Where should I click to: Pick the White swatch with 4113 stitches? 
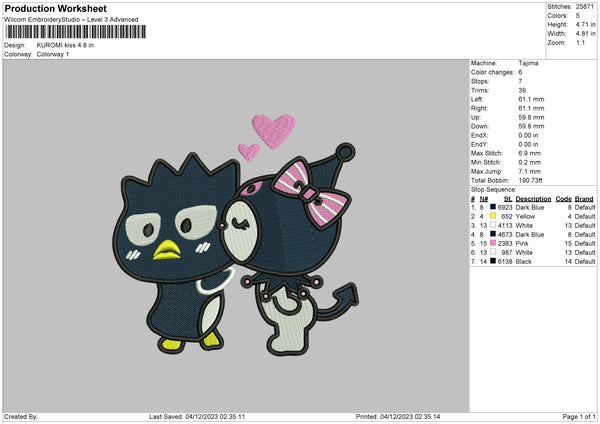point(493,225)
